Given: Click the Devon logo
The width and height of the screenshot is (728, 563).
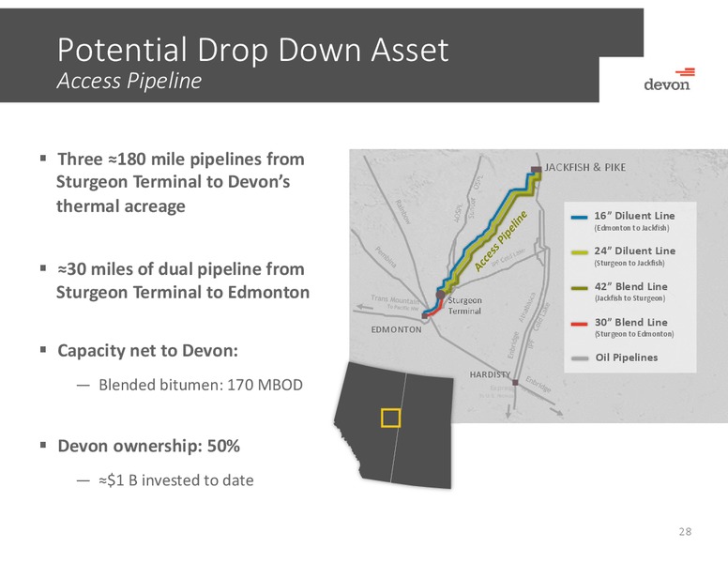Looking at the screenshot, I should coord(668,80).
